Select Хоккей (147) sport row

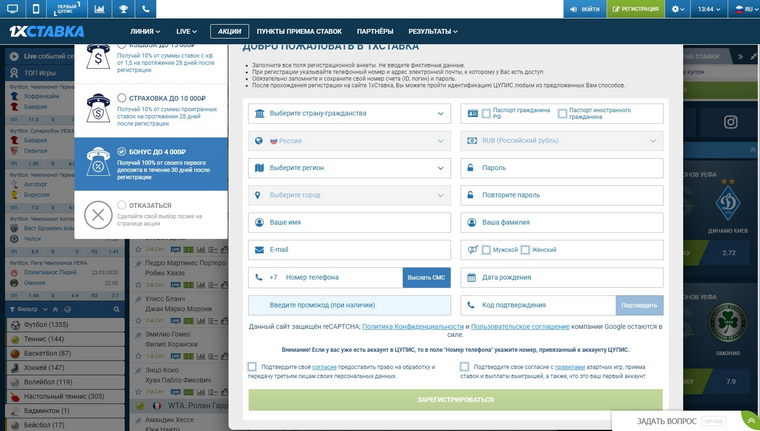(x=65, y=367)
